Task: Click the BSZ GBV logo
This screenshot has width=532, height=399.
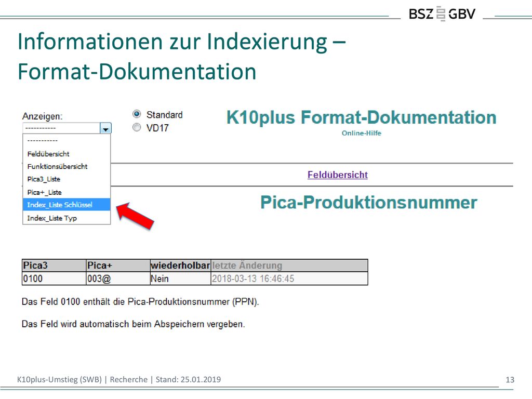Action: click(442, 14)
